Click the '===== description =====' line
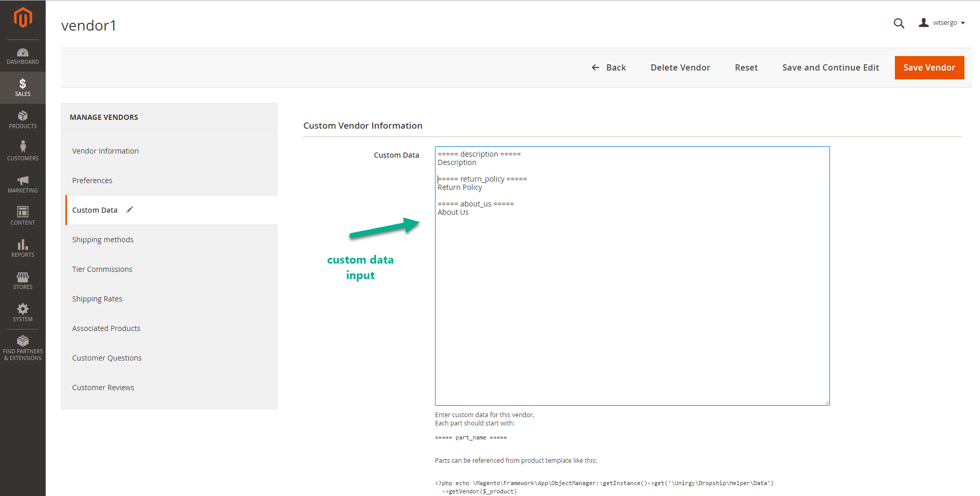 click(x=479, y=154)
